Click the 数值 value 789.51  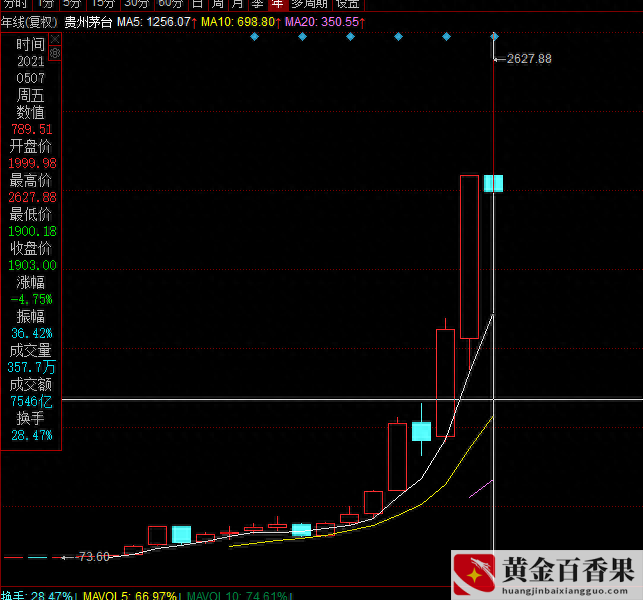(x=32, y=130)
